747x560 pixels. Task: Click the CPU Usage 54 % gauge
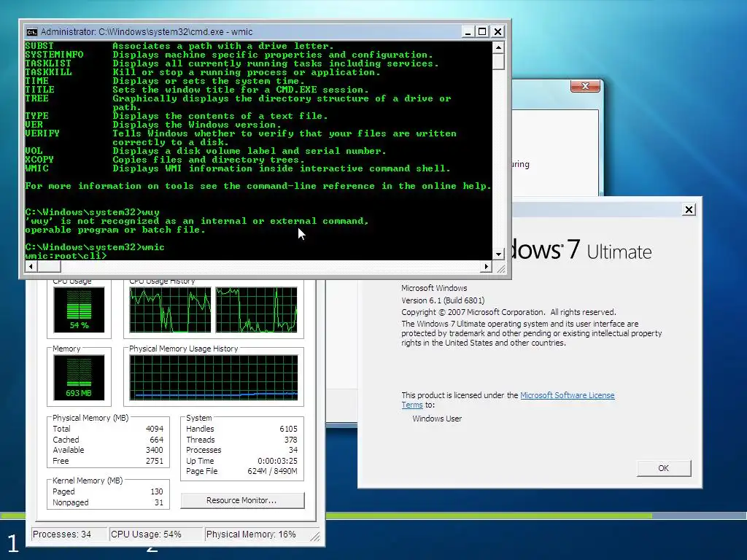point(79,309)
